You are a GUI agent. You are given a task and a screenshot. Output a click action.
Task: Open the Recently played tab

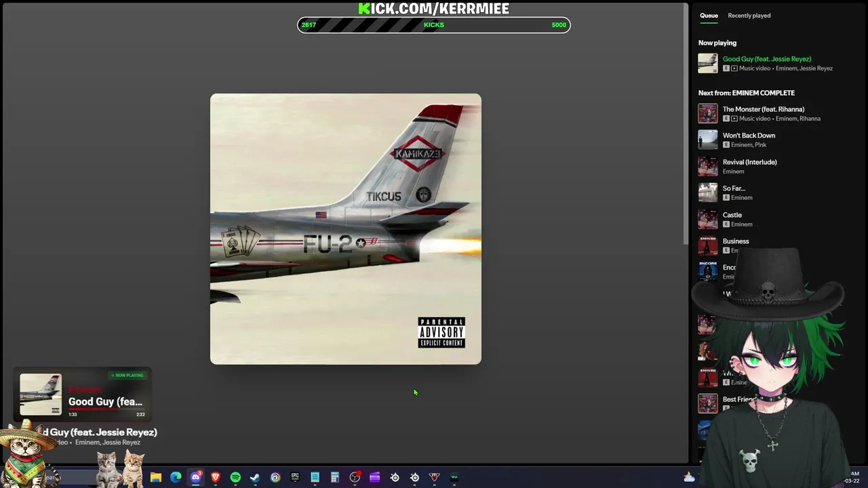point(749,16)
